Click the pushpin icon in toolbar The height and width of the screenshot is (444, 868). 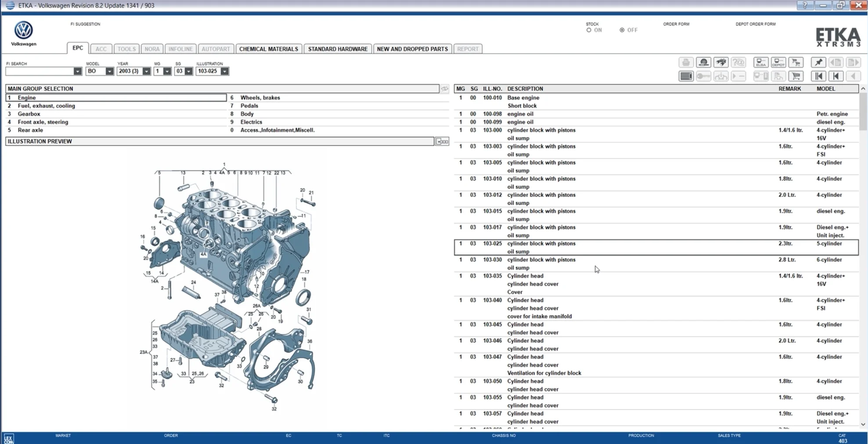point(818,62)
